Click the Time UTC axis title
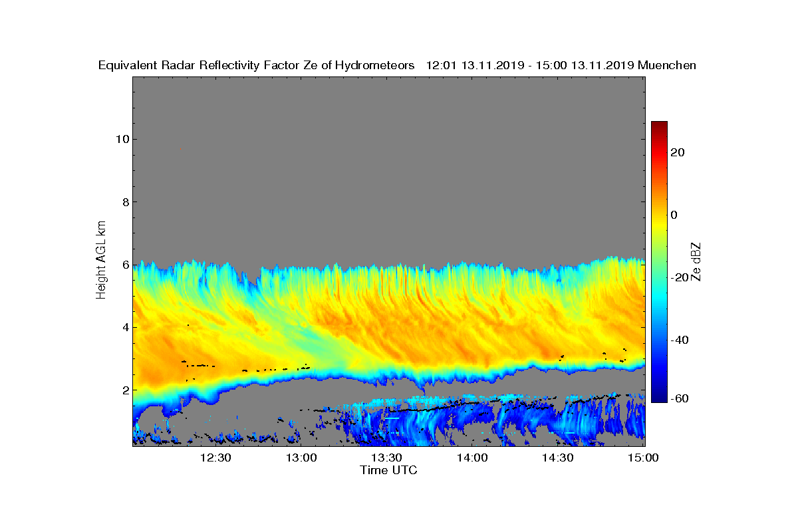Image resolution: width=798 pixels, height=532 pixels. pyautogui.click(x=389, y=470)
